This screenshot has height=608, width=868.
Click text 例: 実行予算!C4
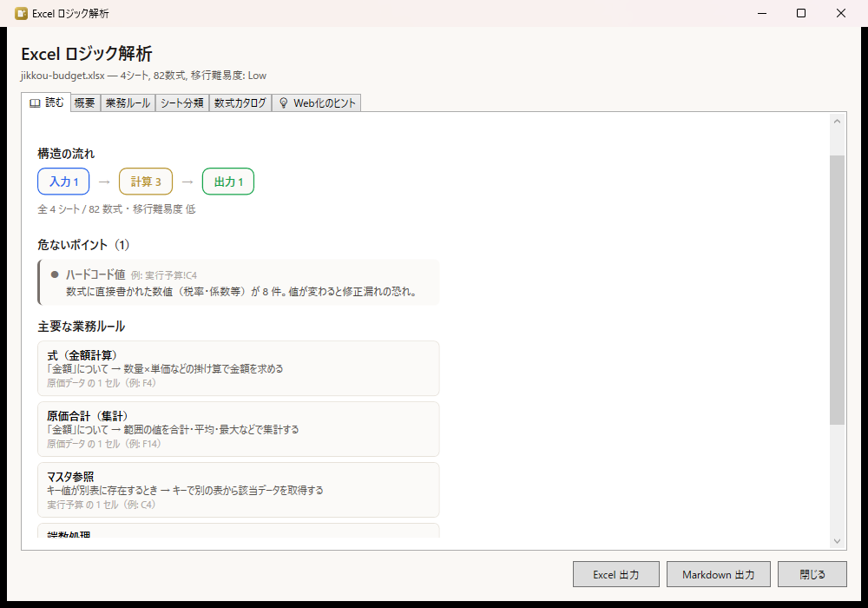click(164, 275)
